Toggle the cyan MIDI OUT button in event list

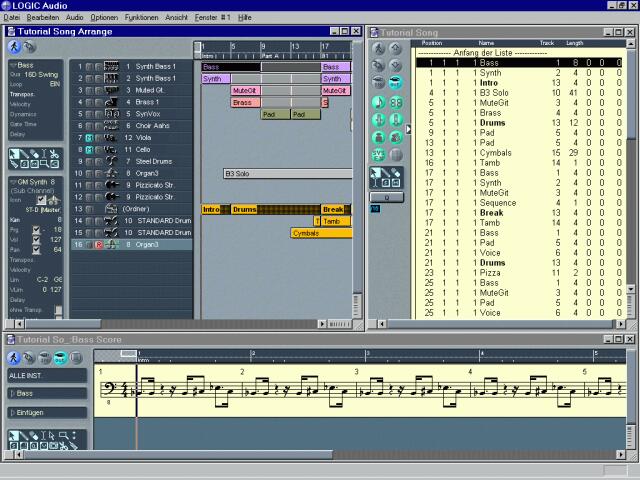tap(395, 82)
